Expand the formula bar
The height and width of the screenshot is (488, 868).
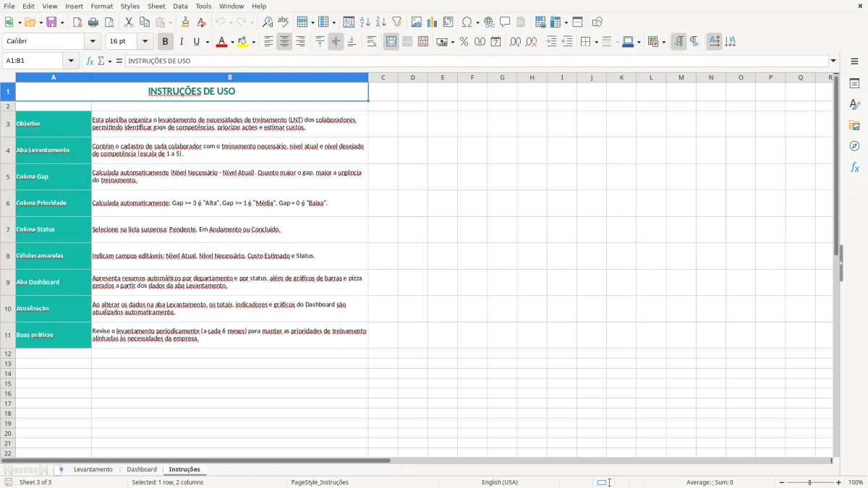coord(833,61)
